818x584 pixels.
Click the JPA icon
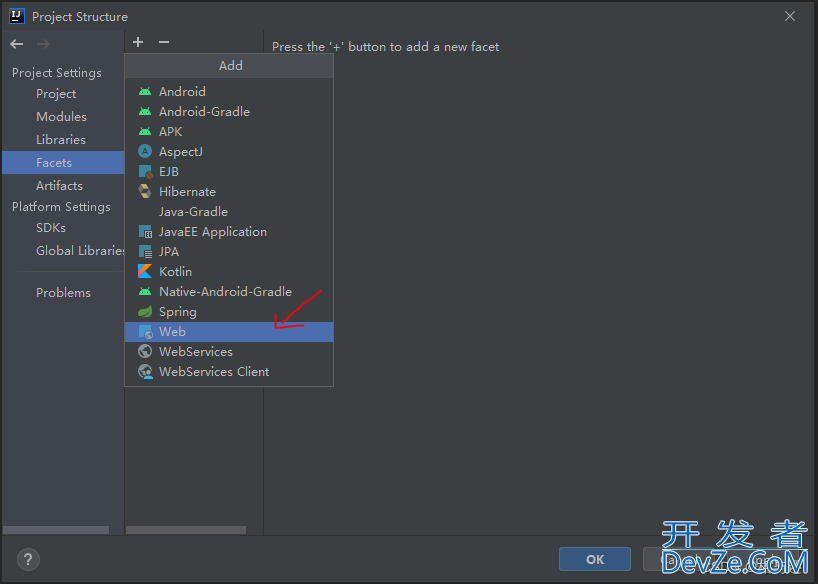tap(145, 251)
